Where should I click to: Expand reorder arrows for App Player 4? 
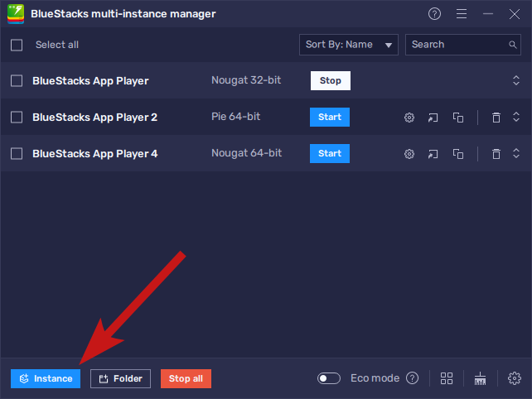pos(515,154)
